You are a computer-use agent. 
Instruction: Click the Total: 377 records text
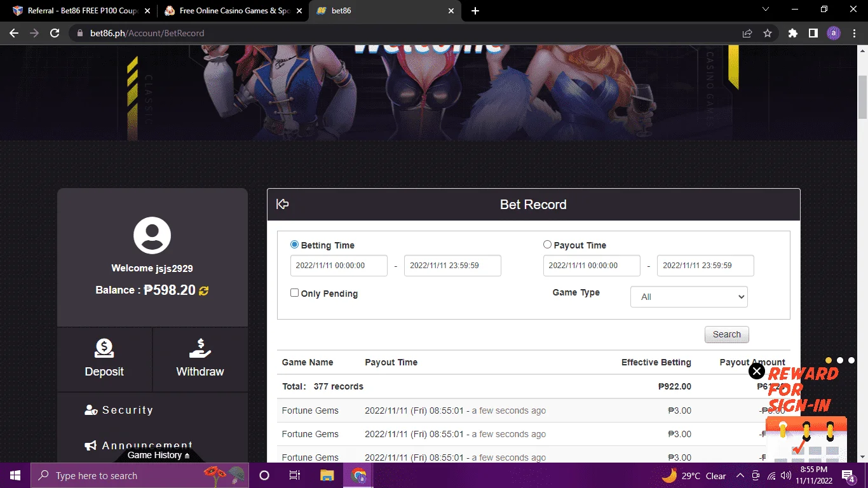(323, 386)
